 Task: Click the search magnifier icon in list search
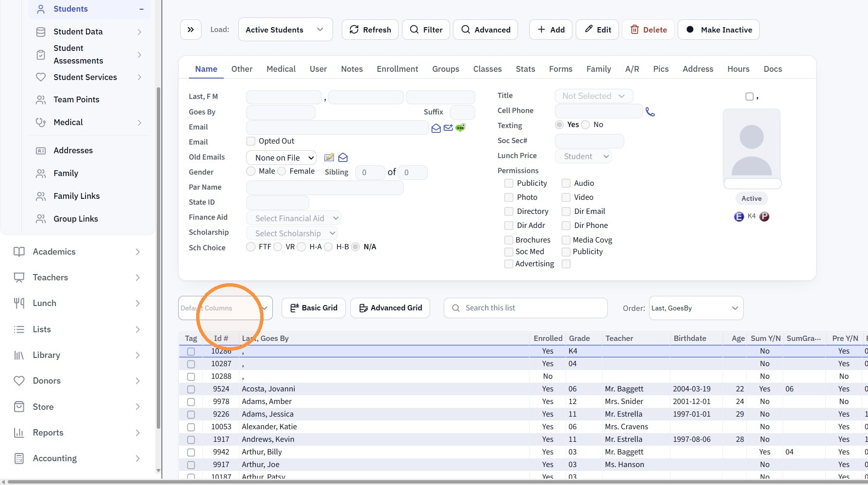click(455, 308)
